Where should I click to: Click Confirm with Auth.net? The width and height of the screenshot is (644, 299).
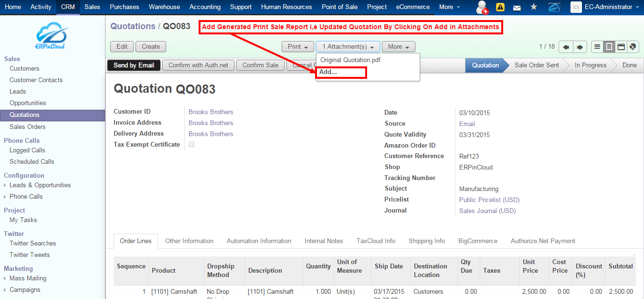coord(199,65)
